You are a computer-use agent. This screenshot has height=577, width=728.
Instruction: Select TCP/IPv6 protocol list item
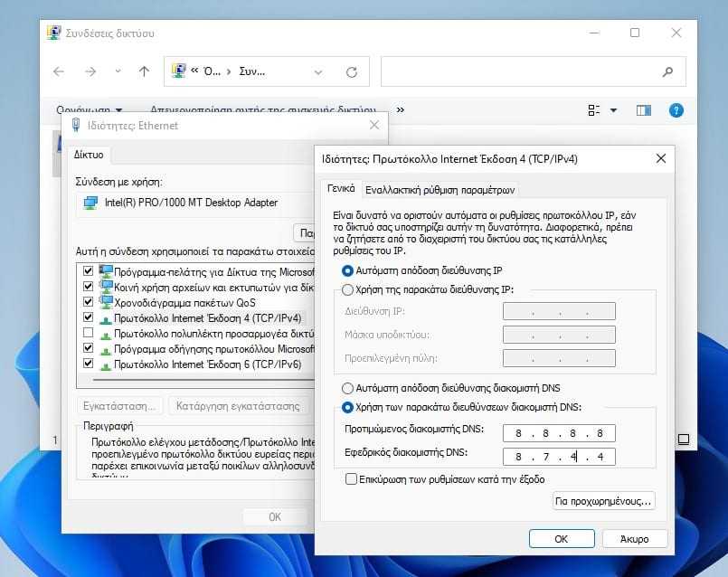(x=207, y=364)
